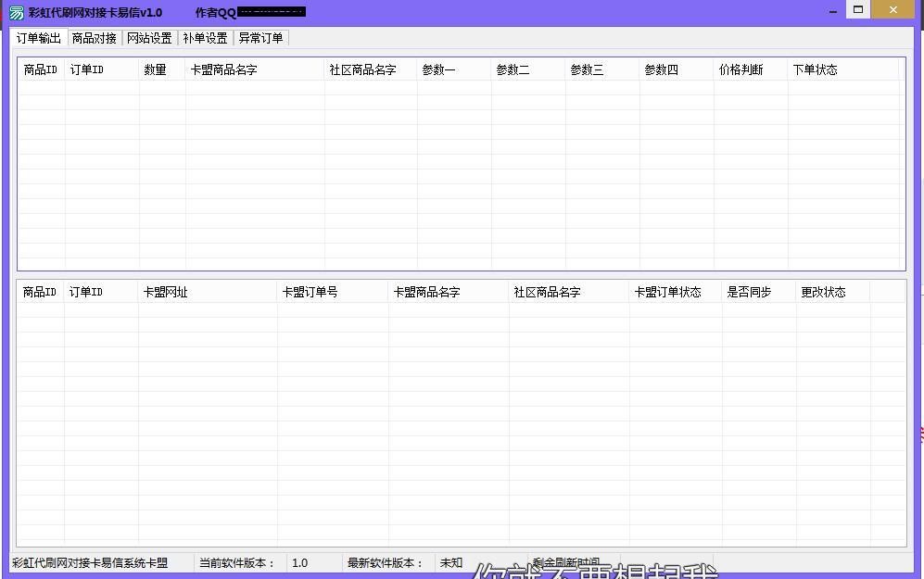Select the 补单设置 tab
This screenshot has width=924, height=579.
(205, 38)
